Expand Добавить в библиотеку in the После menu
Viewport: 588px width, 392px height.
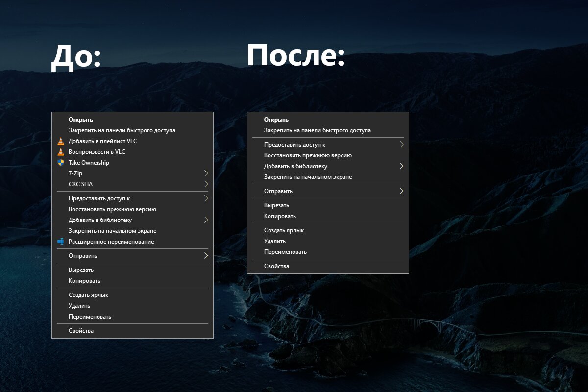(x=401, y=166)
